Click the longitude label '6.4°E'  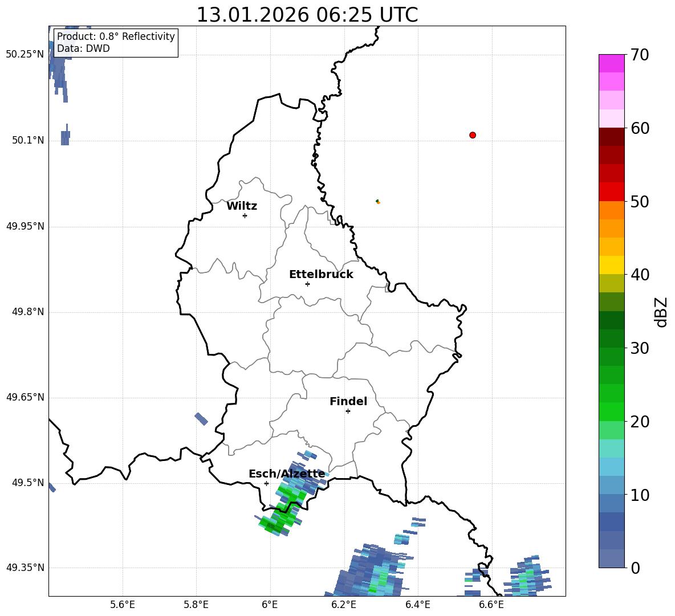click(417, 605)
